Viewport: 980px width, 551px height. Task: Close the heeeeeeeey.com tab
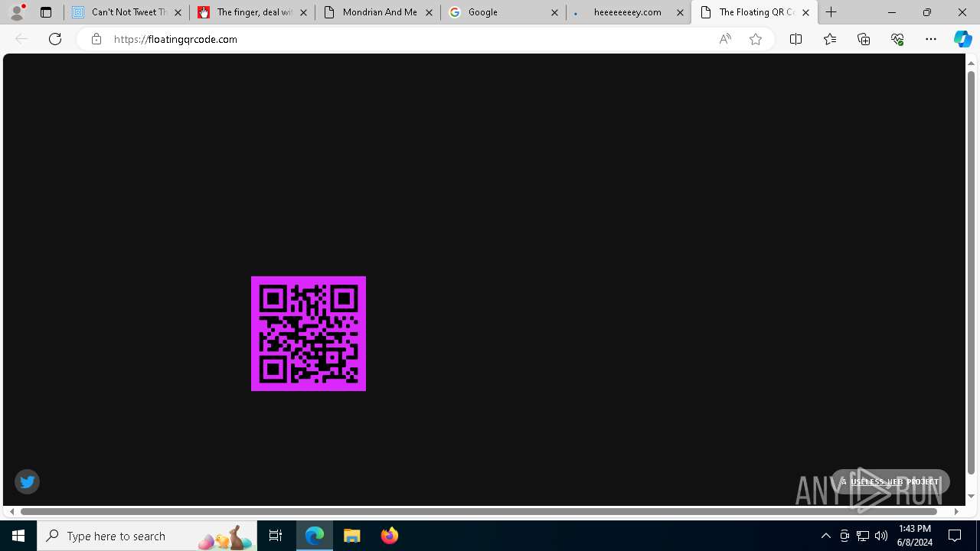(680, 12)
